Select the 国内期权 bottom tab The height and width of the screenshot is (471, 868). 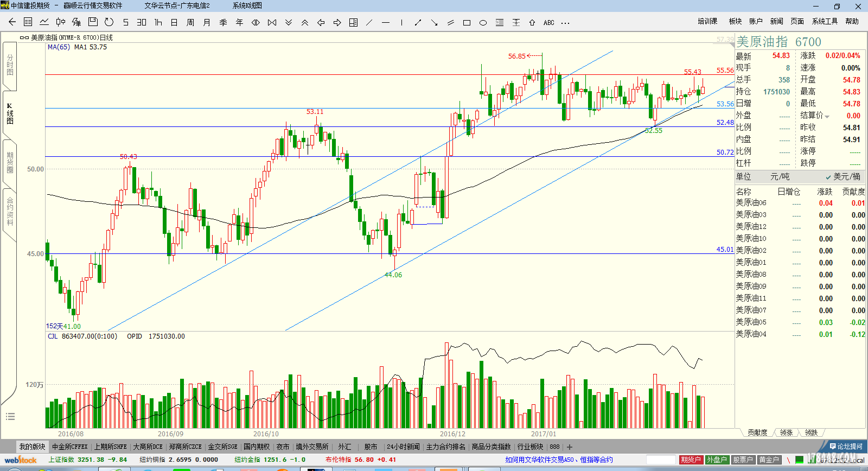[x=256, y=447]
